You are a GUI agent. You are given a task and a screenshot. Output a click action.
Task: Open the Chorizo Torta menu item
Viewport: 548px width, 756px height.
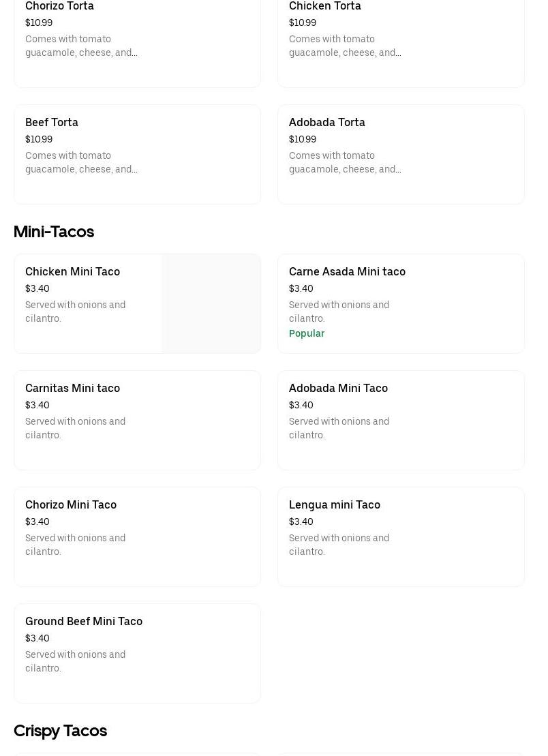click(136, 41)
